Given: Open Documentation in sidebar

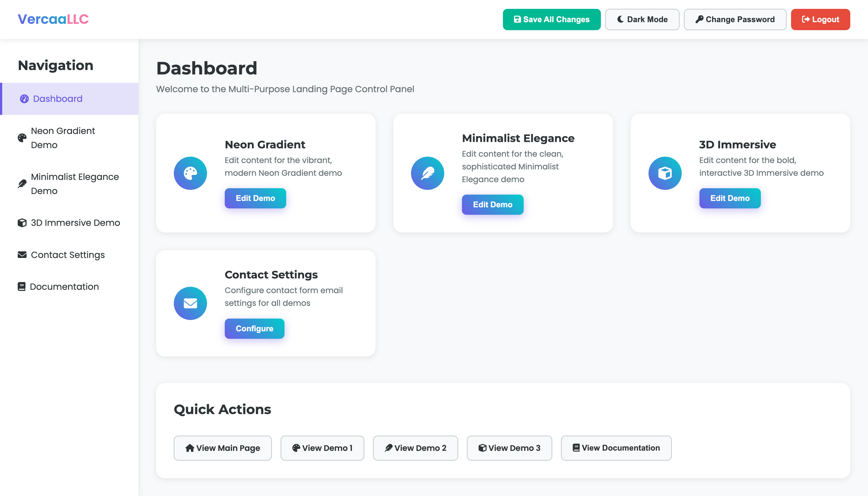Looking at the screenshot, I should (x=69, y=286).
